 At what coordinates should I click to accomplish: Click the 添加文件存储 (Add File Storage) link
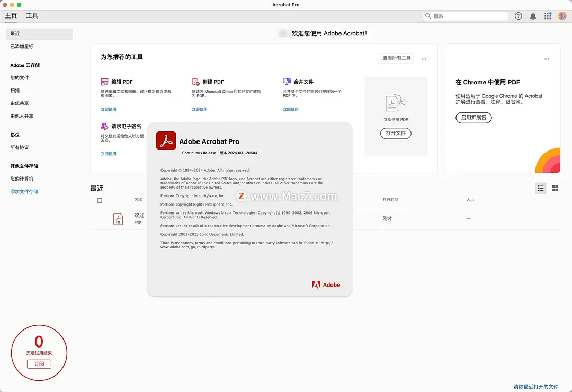coord(24,191)
